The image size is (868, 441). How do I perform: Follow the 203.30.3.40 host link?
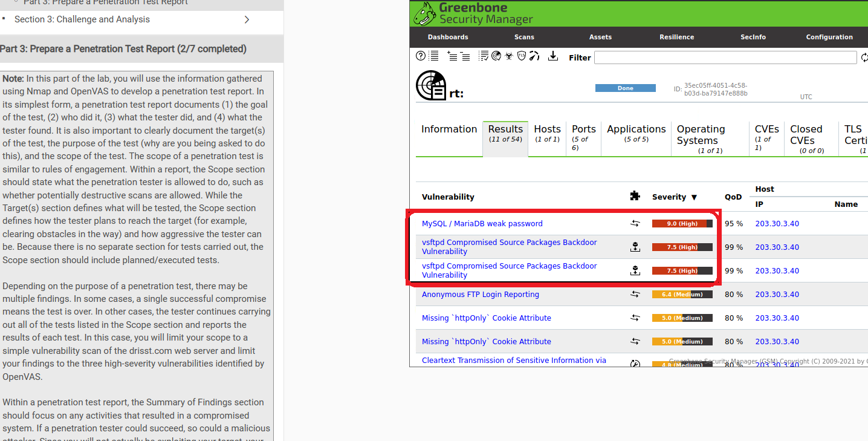pos(777,223)
